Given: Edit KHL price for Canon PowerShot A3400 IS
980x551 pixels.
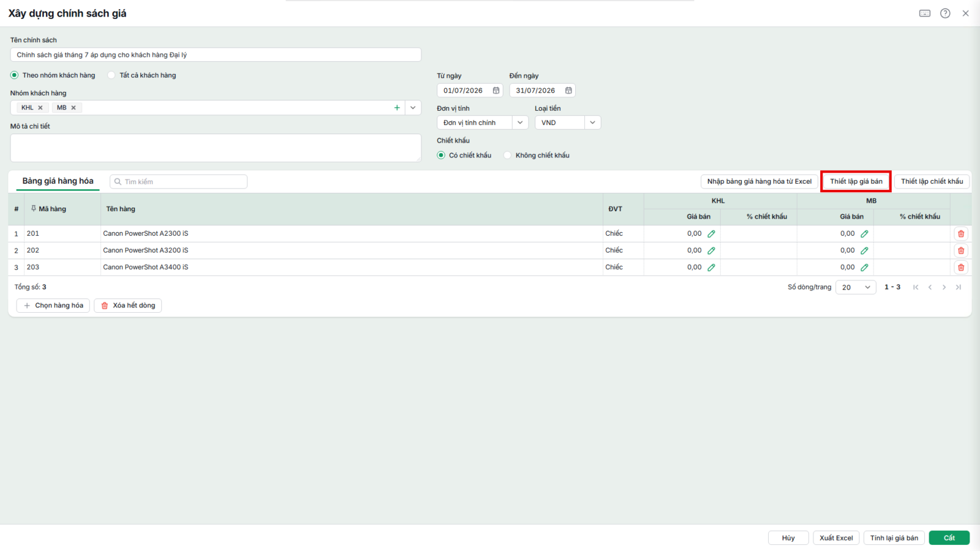Looking at the screenshot, I should [x=711, y=268].
